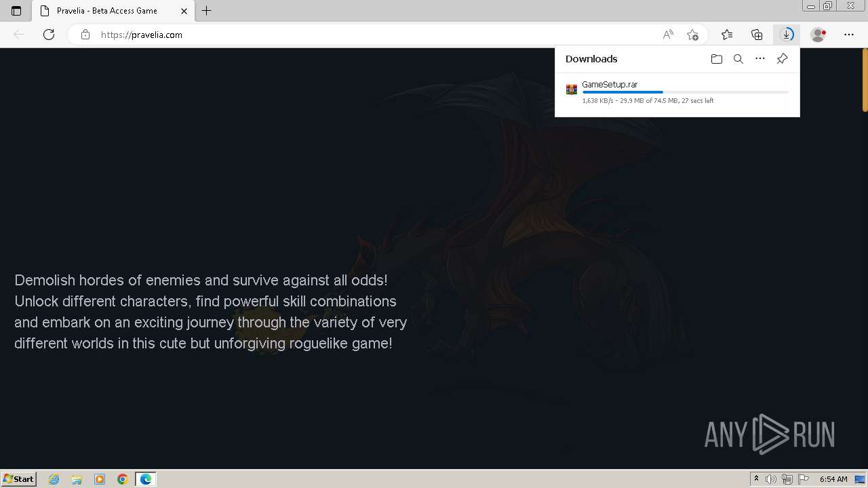Open media player from taskbar
The height and width of the screenshot is (488, 868).
click(x=100, y=479)
